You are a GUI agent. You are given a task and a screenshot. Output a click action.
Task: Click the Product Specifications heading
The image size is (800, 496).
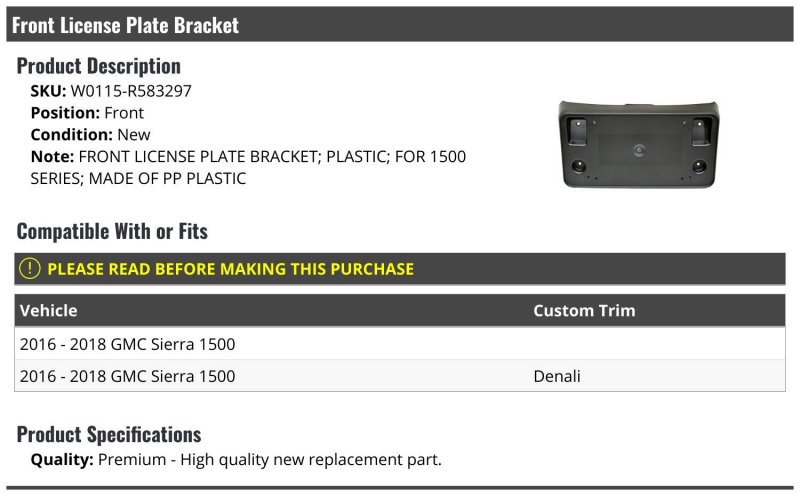(x=109, y=434)
